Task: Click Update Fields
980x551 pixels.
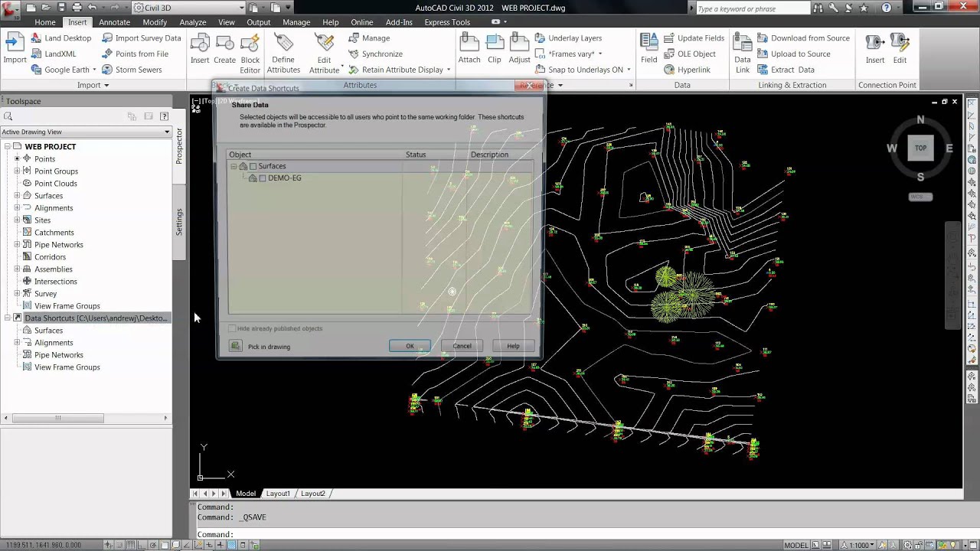Action: tap(694, 37)
